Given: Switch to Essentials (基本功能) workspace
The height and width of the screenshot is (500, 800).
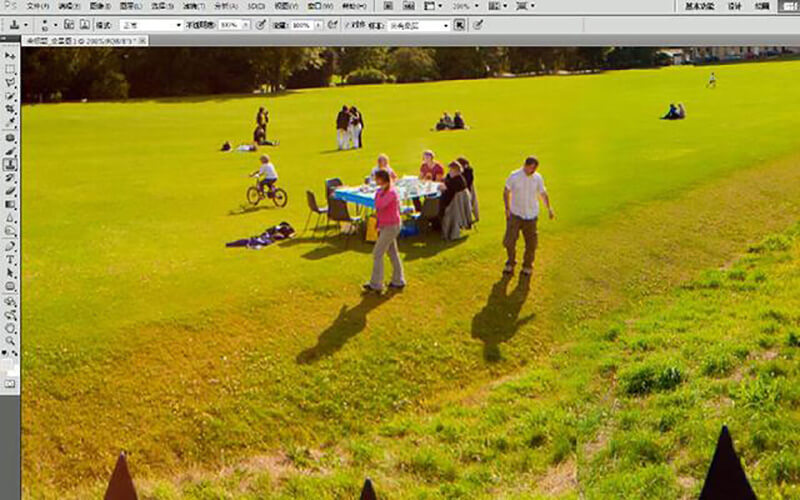Looking at the screenshot, I should click(699, 6).
